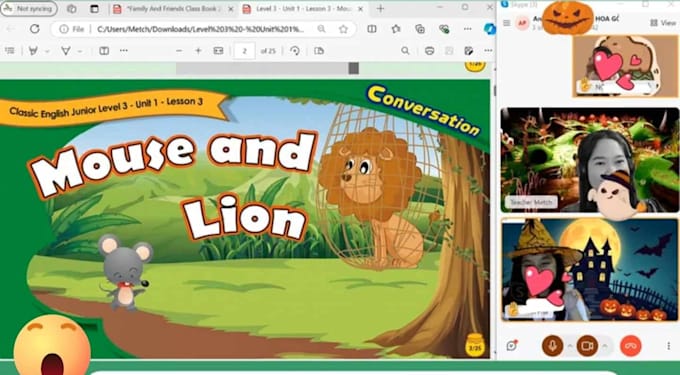Open the Collections icon in Edge toolbar
The height and width of the screenshot is (375, 680).
click(419, 29)
